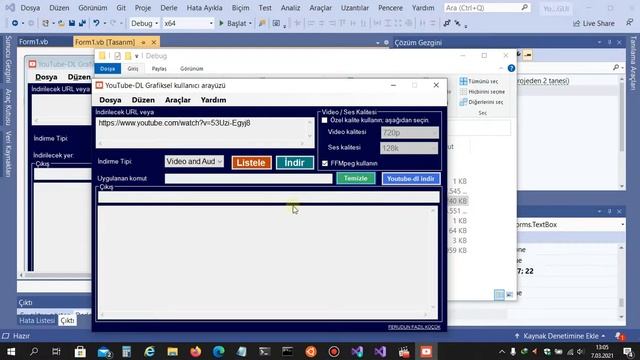Viewport: 640px width, 360px height.
Task: Open the Visual Studio Hata Ayıkla menu
Action: click(x=204, y=8)
